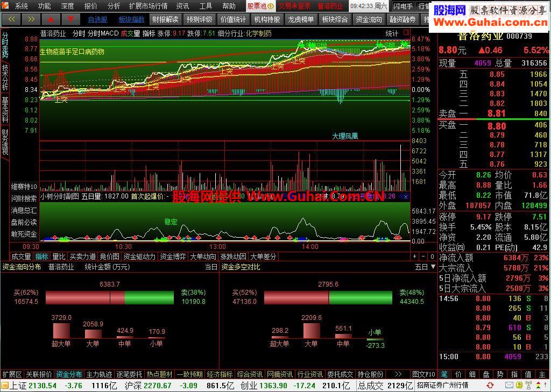Close the 小树分时副图 indicator panel
Screen dimensions: 551x392
click(406, 197)
